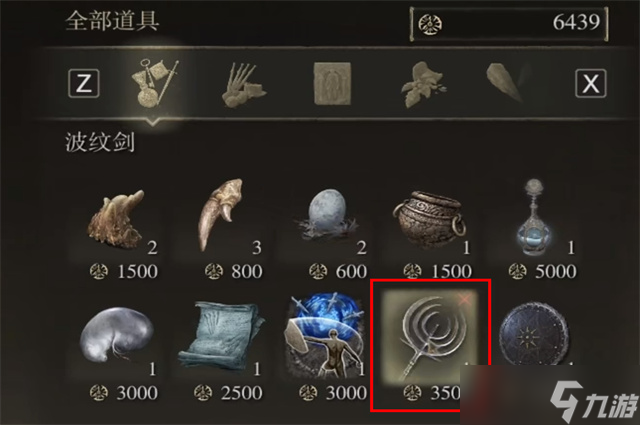Click the rune currency counter showing 6439

(509, 23)
